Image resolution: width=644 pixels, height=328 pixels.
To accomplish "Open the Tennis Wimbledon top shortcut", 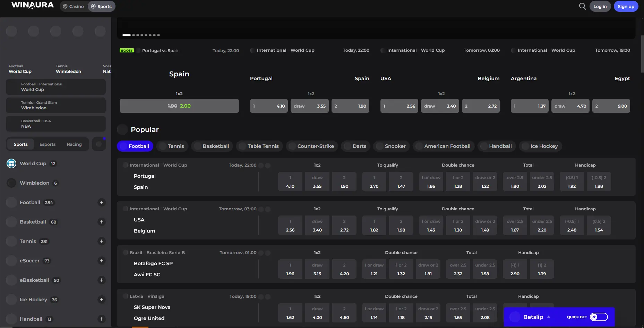I will [x=68, y=69].
